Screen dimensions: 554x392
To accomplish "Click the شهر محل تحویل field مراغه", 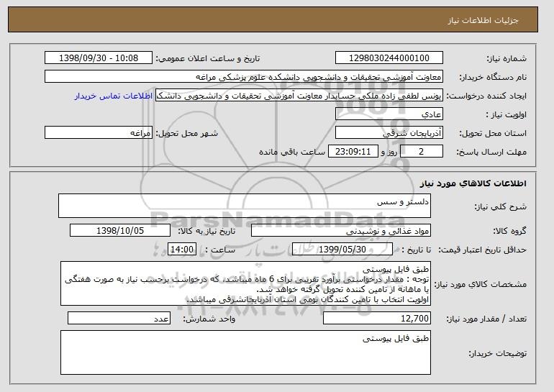I will (x=99, y=133).
